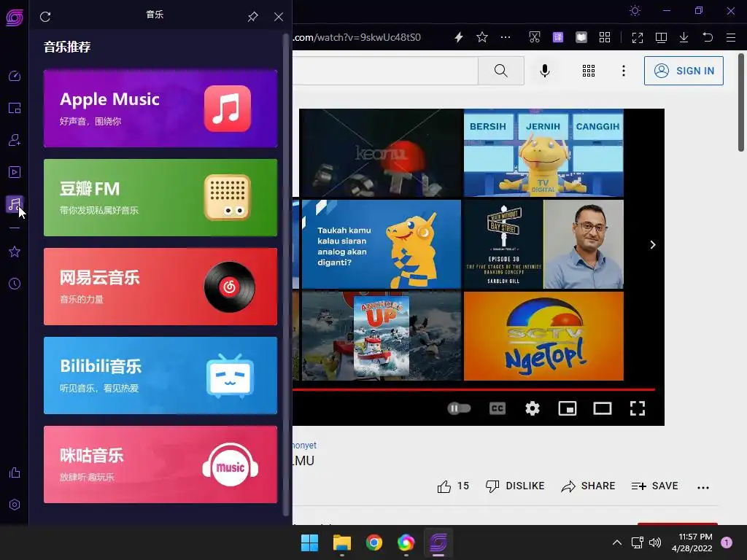Viewport: 747px width, 560px height.
Task: Show hidden system tray icons
Action: coord(616,542)
